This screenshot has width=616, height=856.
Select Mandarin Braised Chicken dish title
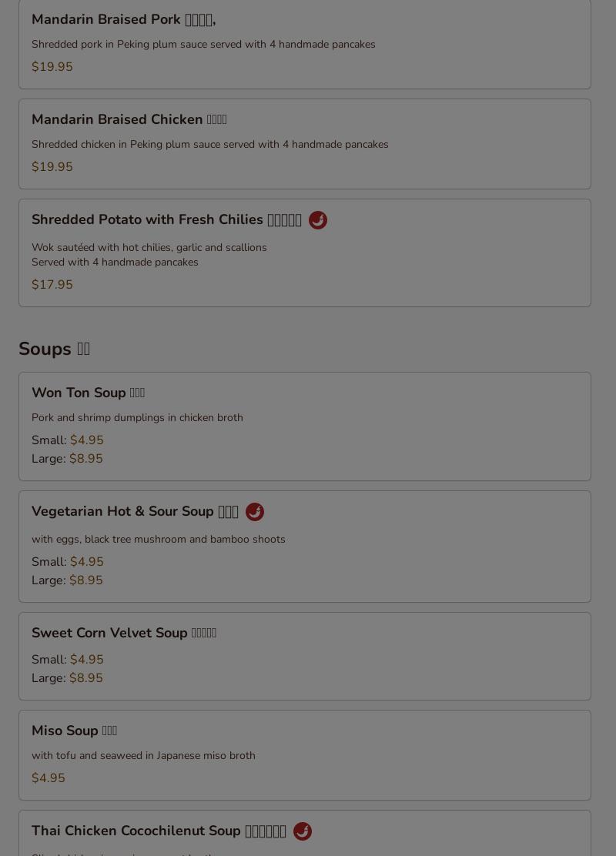click(129, 120)
